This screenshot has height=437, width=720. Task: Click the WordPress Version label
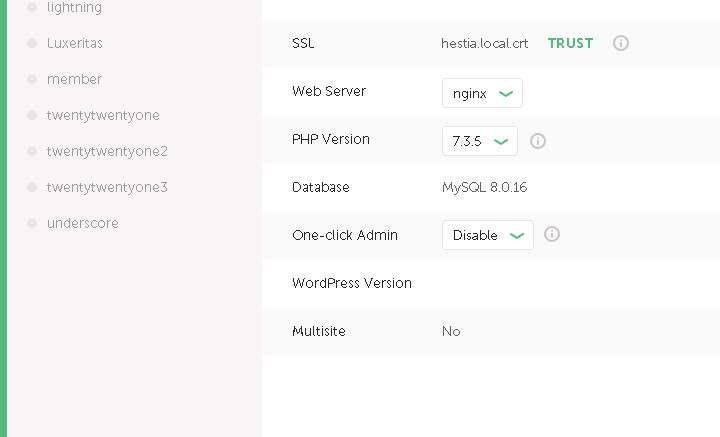point(352,283)
